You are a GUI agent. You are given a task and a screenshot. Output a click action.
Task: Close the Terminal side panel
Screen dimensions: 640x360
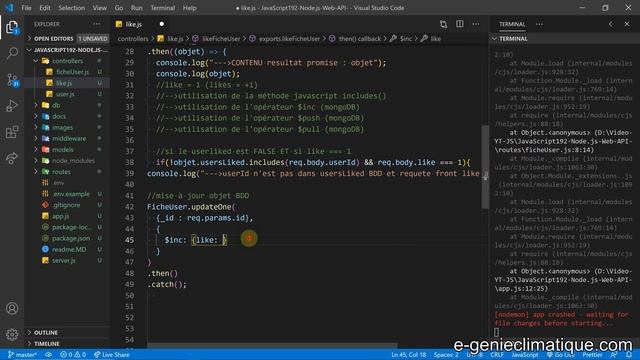[x=627, y=24]
